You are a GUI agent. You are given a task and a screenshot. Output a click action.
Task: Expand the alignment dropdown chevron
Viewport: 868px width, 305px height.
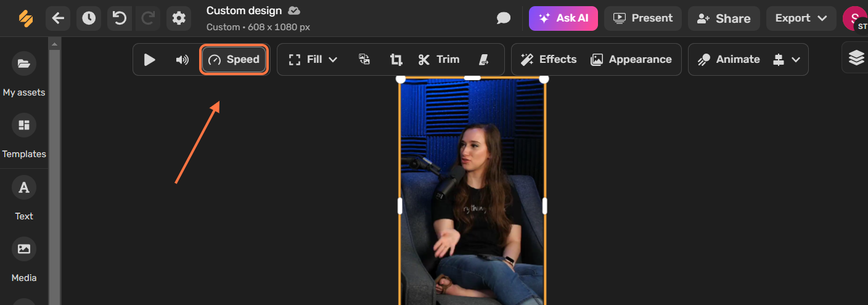pyautogui.click(x=796, y=60)
